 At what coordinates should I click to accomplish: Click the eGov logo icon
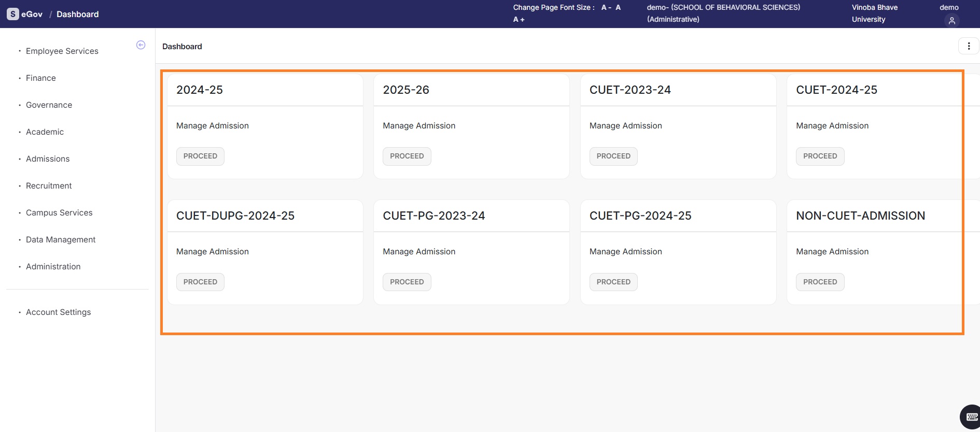13,14
